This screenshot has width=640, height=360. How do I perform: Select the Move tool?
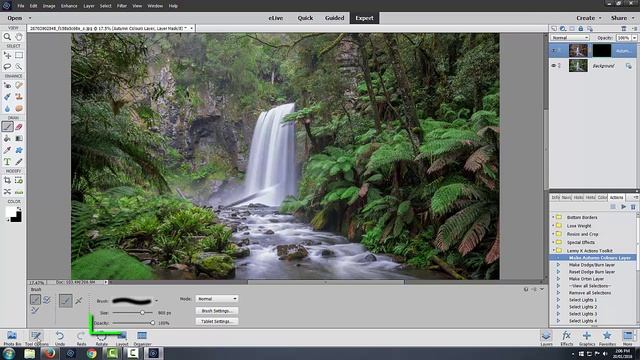click(7, 55)
